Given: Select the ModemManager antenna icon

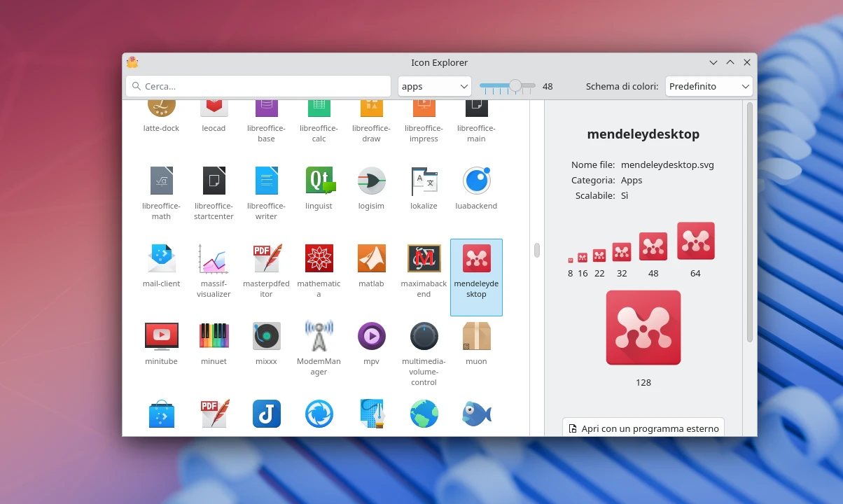Looking at the screenshot, I should (x=319, y=336).
